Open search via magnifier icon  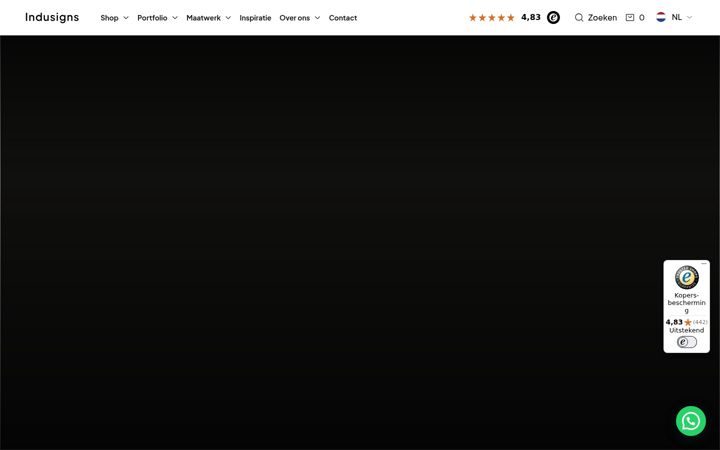[579, 17]
